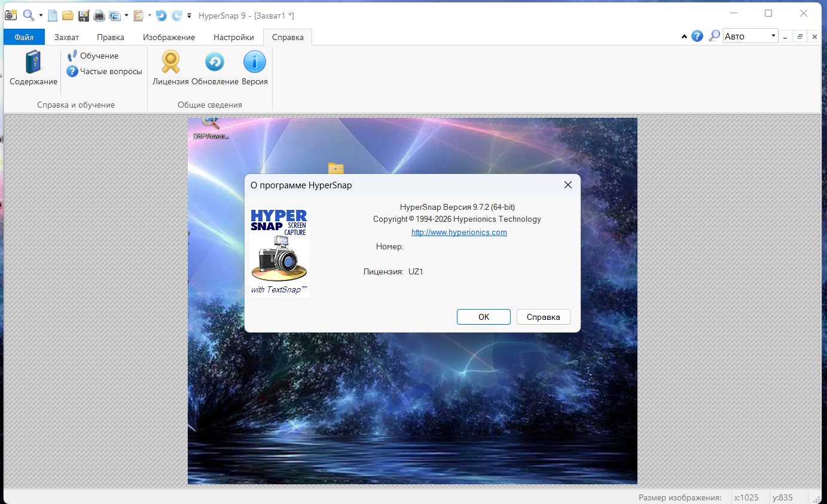Collapse the ribbon with the up chevron

pos(684,36)
